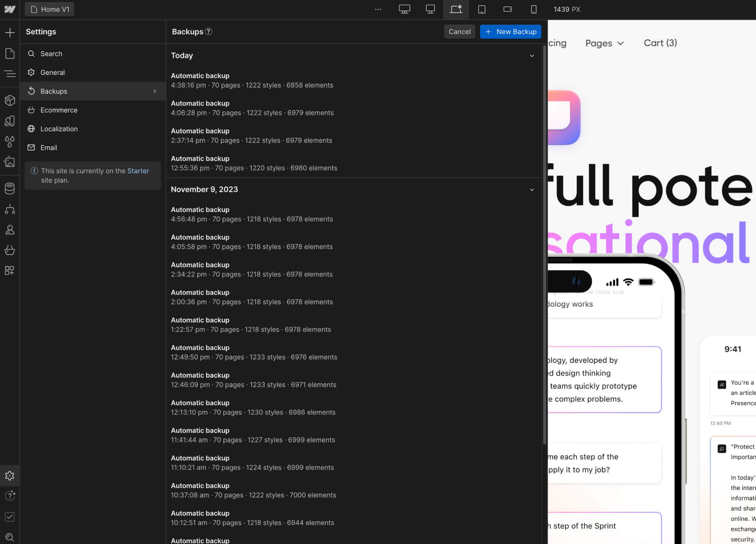Open the Add Elements panel
The height and width of the screenshot is (544, 756).
point(10,32)
